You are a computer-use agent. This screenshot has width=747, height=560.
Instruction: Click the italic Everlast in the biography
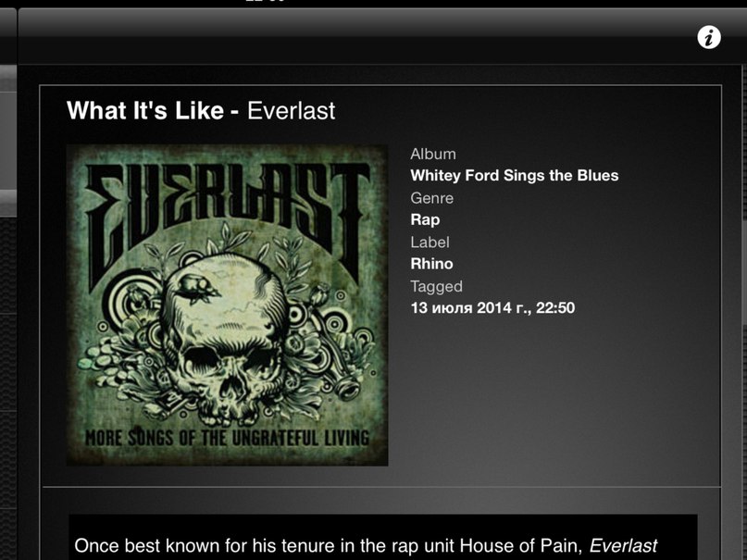(x=623, y=545)
